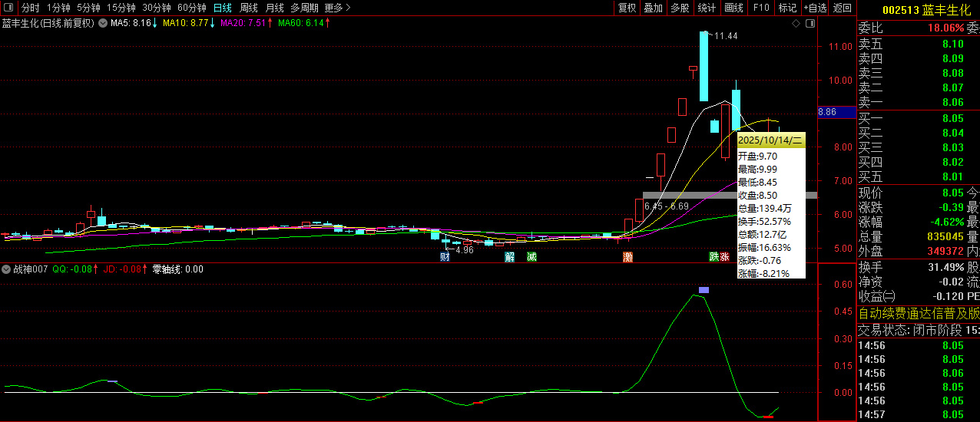The image size is (980, 422).
Task: Expand the 战神007 indicator panel triangle
Action: (x=5, y=269)
